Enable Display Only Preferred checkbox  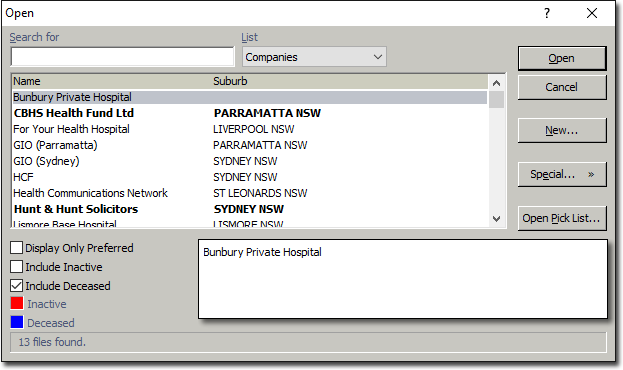coord(16,248)
